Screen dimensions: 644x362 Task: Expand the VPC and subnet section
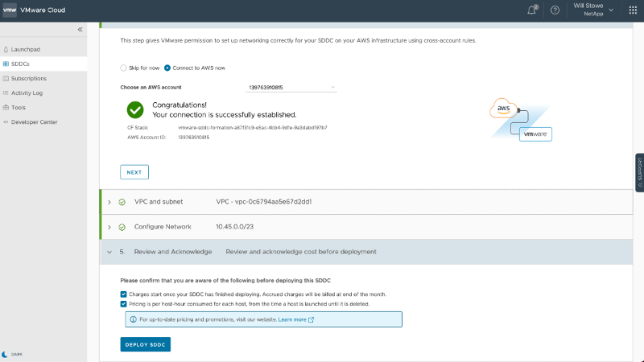coord(109,202)
